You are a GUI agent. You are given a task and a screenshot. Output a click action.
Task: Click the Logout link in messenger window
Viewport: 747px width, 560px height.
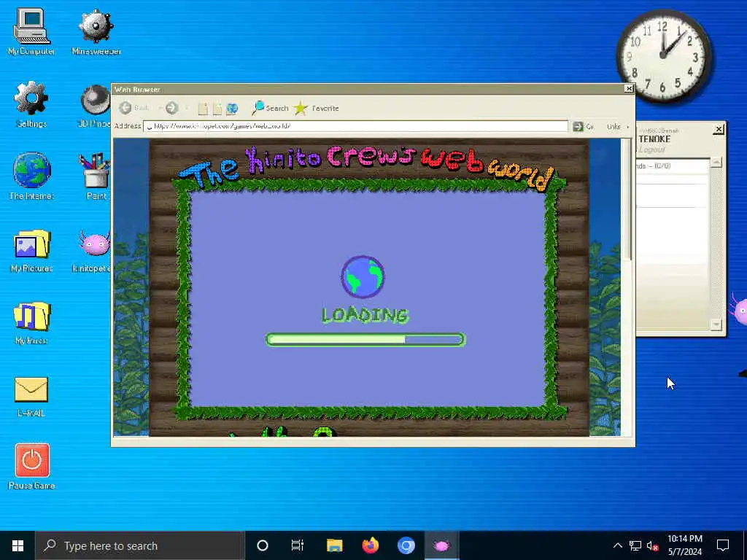pyautogui.click(x=651, y=149)
